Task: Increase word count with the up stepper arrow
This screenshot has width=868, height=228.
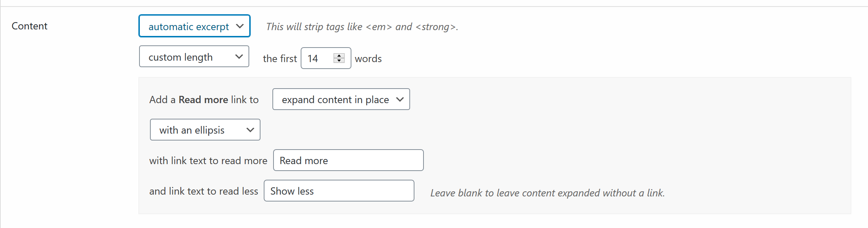Action: pos(339,56)
